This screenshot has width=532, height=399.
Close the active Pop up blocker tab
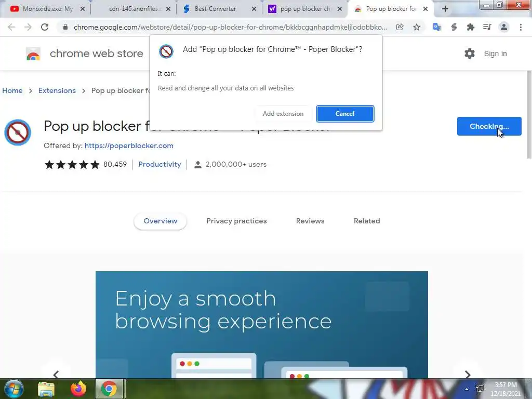point(425,9)
